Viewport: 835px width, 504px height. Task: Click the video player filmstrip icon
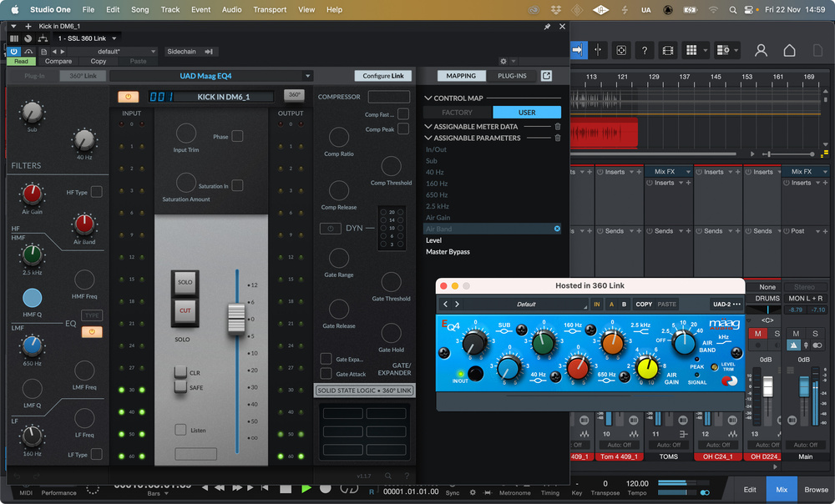click(667, 50)
